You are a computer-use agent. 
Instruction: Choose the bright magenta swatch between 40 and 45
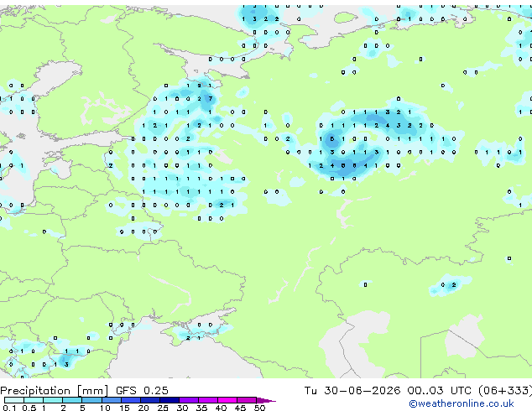[227, 400]
